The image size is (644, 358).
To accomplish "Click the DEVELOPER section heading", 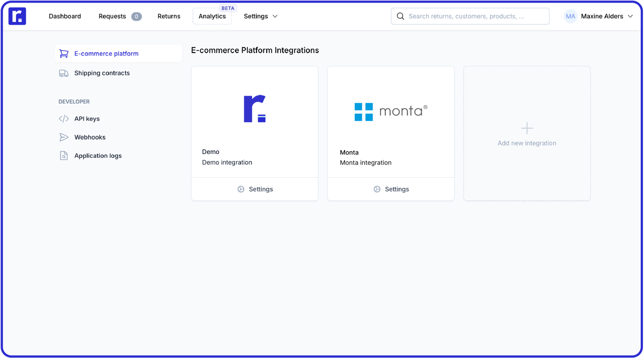I will (74, 101).
